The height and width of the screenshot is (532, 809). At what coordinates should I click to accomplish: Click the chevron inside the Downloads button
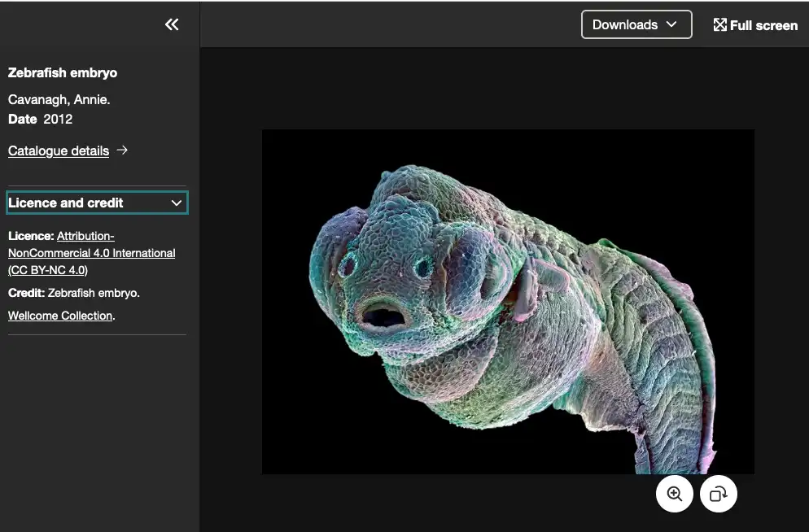(671, 24)
